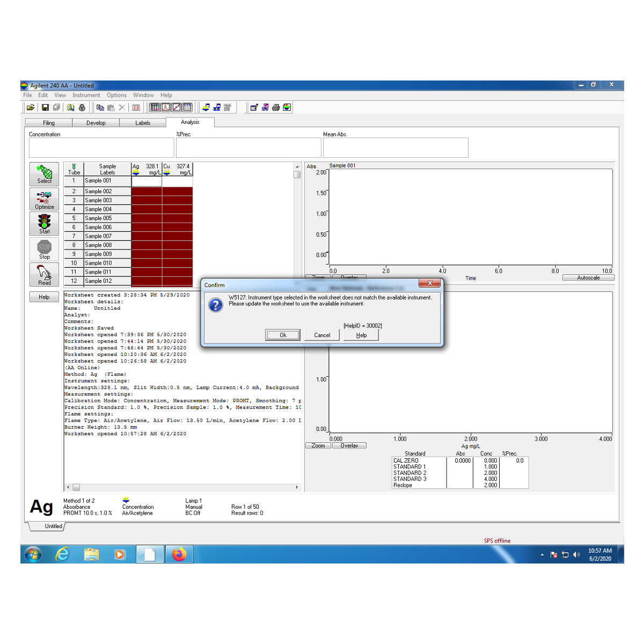Switch to the Labels tab
The width and height of the screenshot is (644, 644).
click(x=143, y=123)
